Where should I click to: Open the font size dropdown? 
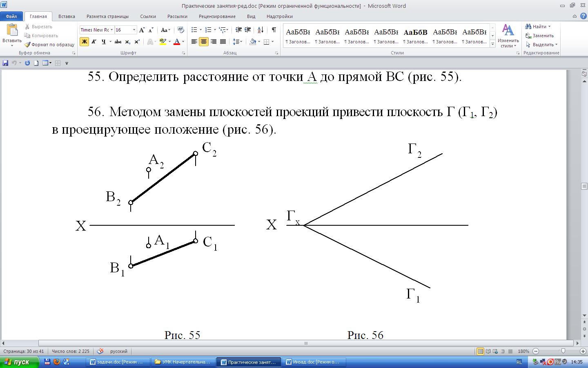[x=134, y=30]
